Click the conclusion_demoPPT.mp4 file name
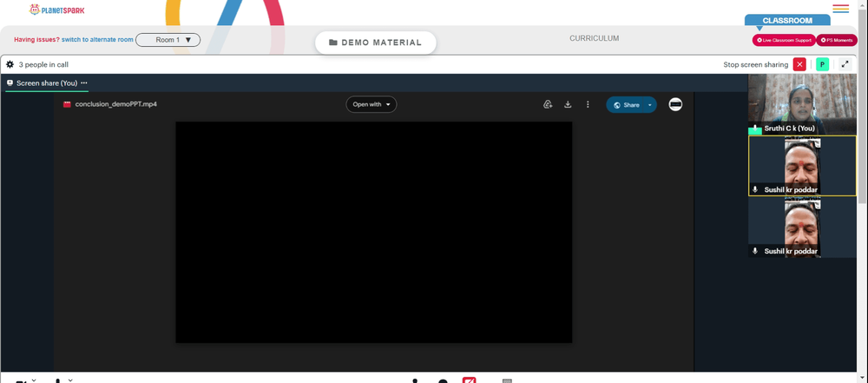This screenshot has width=868, height=383. 115,104
